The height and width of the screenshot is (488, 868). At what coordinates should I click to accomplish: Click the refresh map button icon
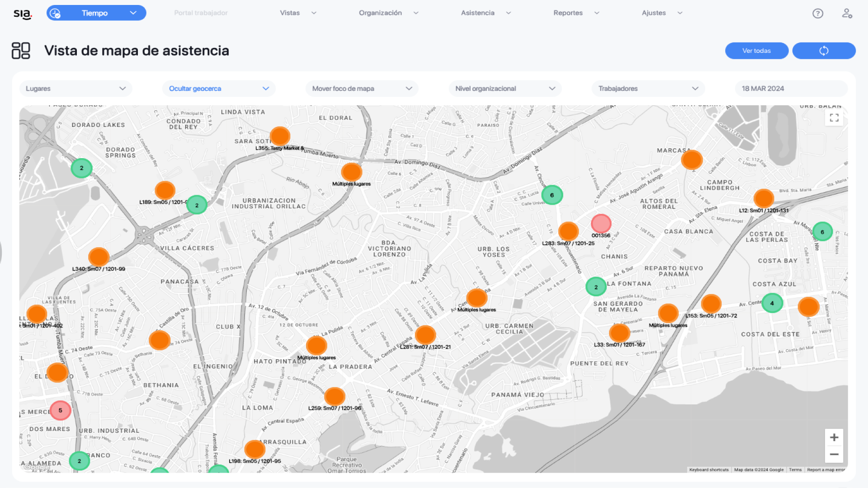coord(824,51)
